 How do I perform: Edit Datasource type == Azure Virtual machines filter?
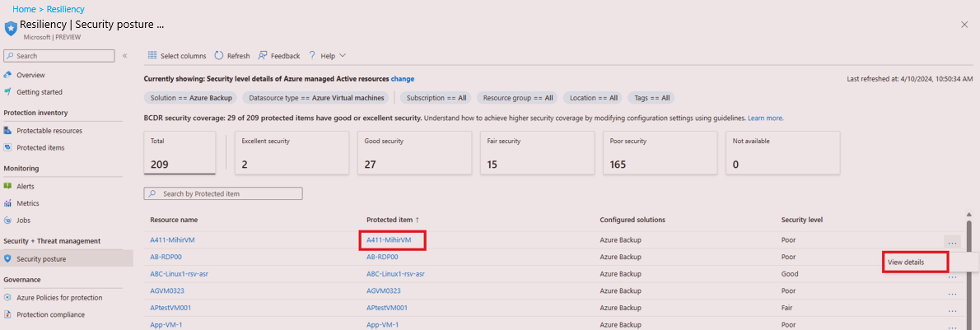pyautogui.click(x=317, y=98)
